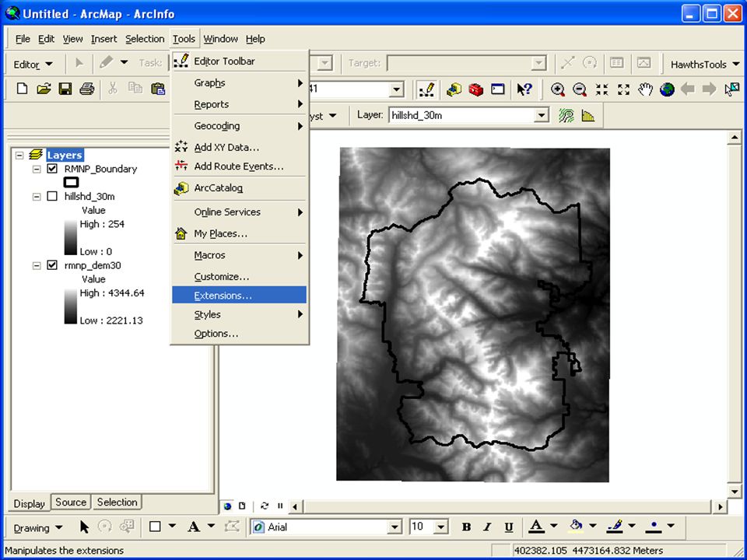Viewport: 747px width, 560px height.
Task: Click the Spatial Analyst contour icon
Action: [566, 116]
